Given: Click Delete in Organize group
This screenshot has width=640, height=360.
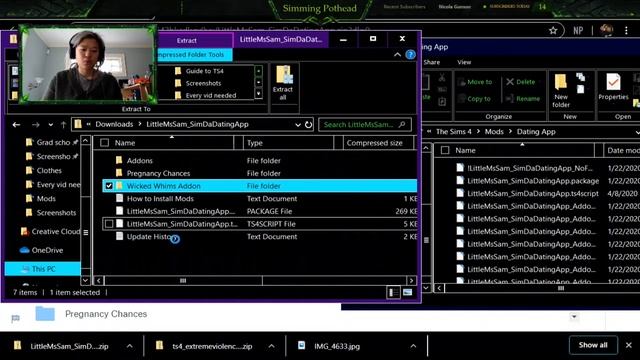Looking at the screenshot, I should (x=520, y=82).
